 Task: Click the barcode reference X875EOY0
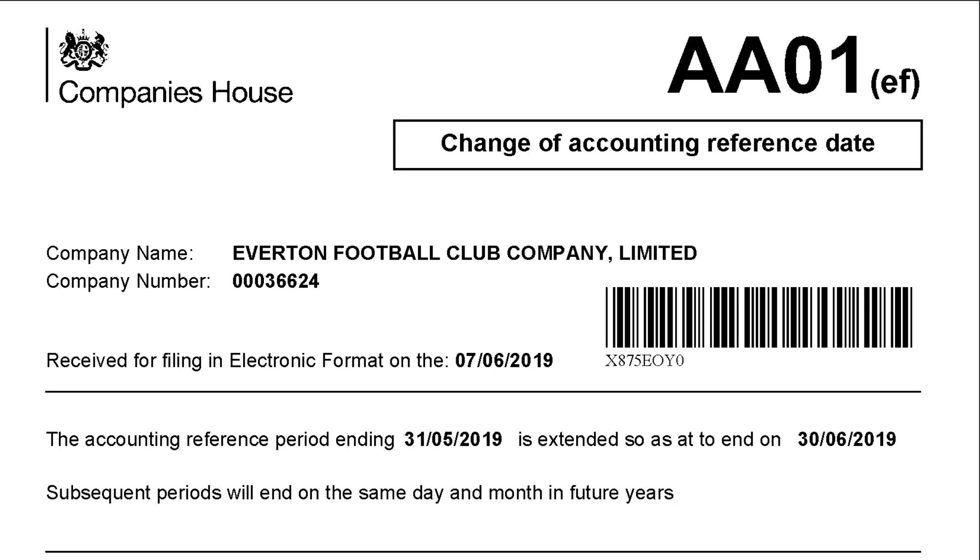click(644, 361)
